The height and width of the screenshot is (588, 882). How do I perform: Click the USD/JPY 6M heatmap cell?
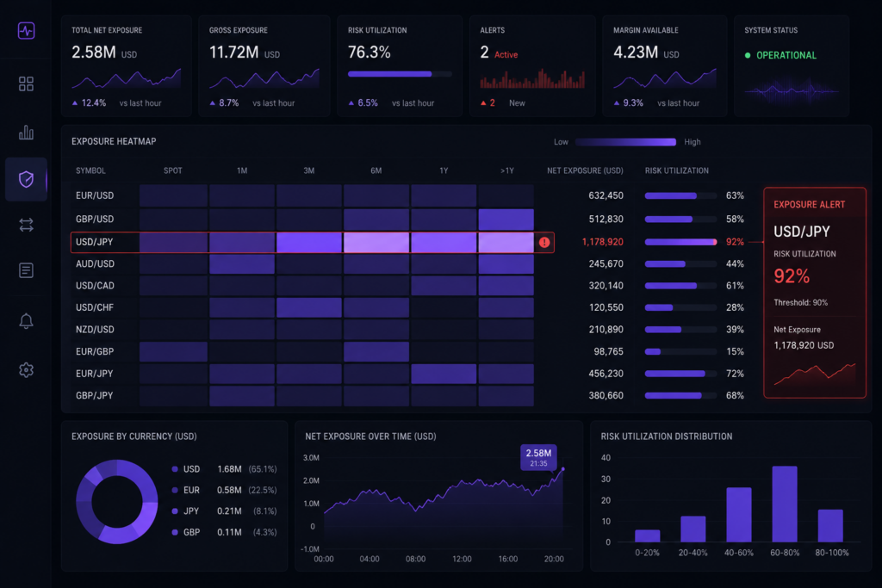tap(376, 242)
